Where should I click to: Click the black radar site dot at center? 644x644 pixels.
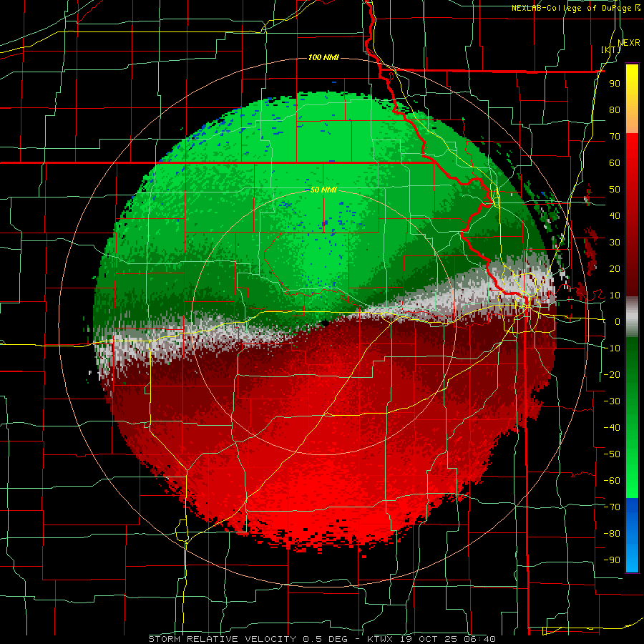pyautogui.click(x=324, y=323)
